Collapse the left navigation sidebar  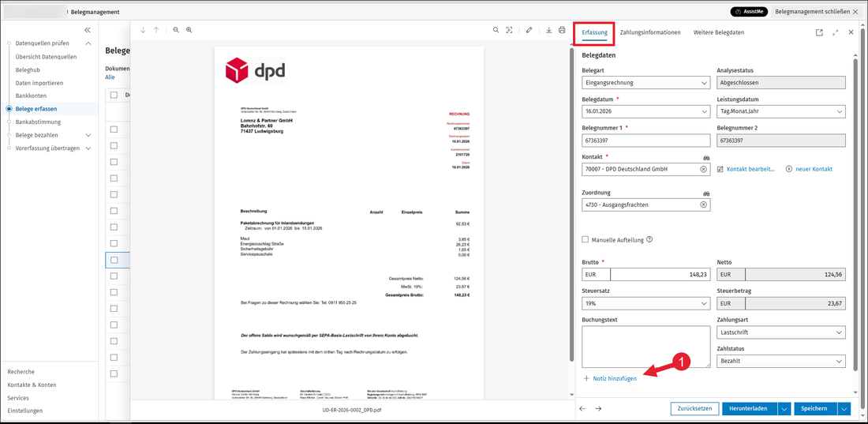click(x=88, y=30)
